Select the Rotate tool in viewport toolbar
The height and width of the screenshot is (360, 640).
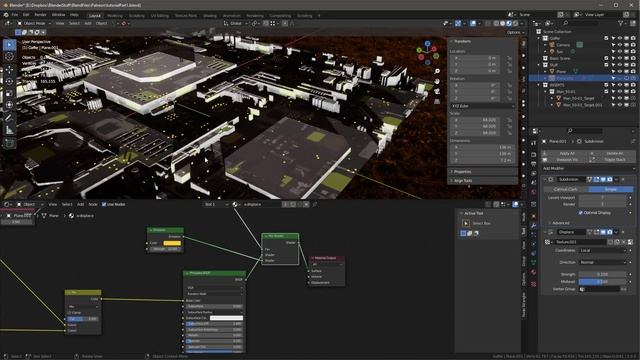(x=9, y=81)
